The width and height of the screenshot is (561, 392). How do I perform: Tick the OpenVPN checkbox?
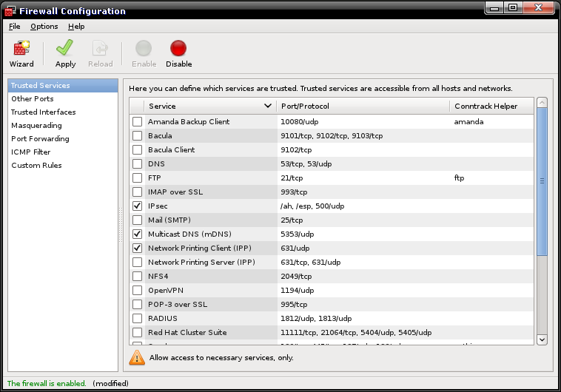138,290
